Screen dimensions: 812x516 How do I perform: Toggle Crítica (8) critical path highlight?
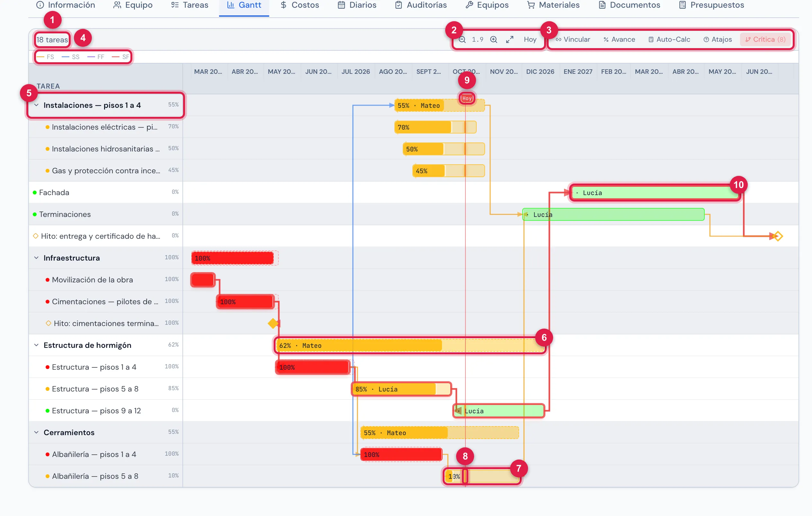[765, 40]
